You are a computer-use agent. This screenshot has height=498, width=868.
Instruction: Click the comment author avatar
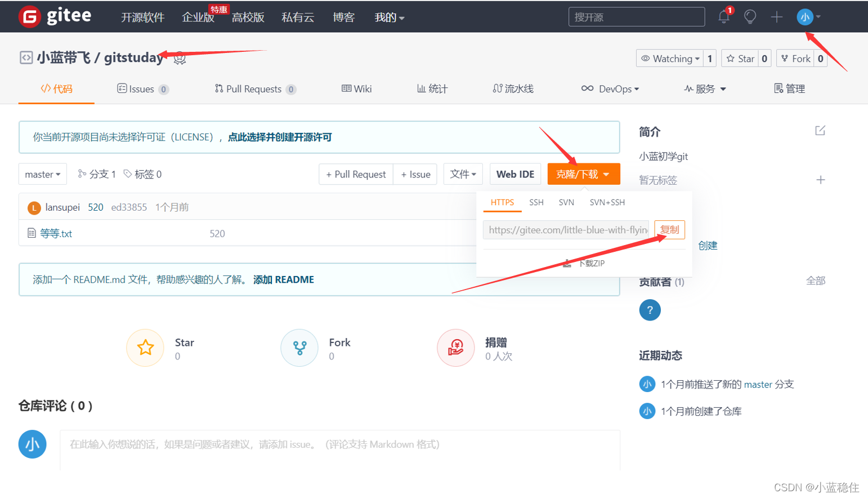32,444
